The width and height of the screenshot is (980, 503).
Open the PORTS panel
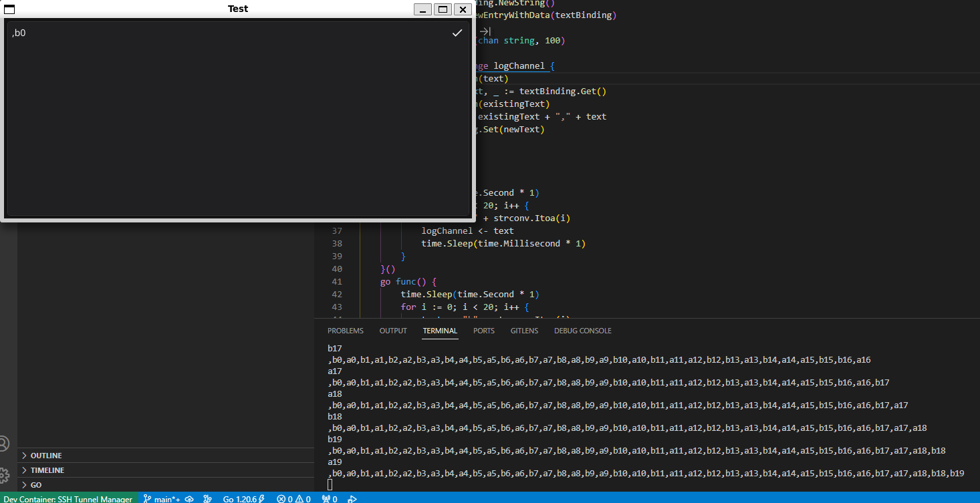pyautogui.click(x=483, y=330)
